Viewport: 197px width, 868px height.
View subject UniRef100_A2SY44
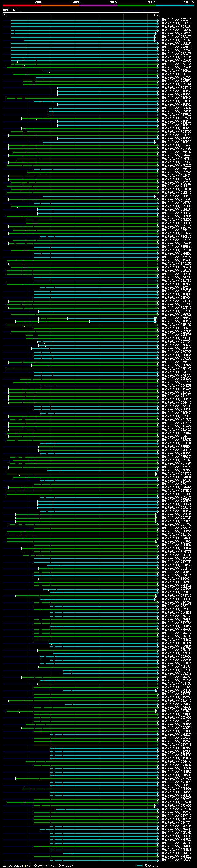pyautogui.click(x=177, y=84)
